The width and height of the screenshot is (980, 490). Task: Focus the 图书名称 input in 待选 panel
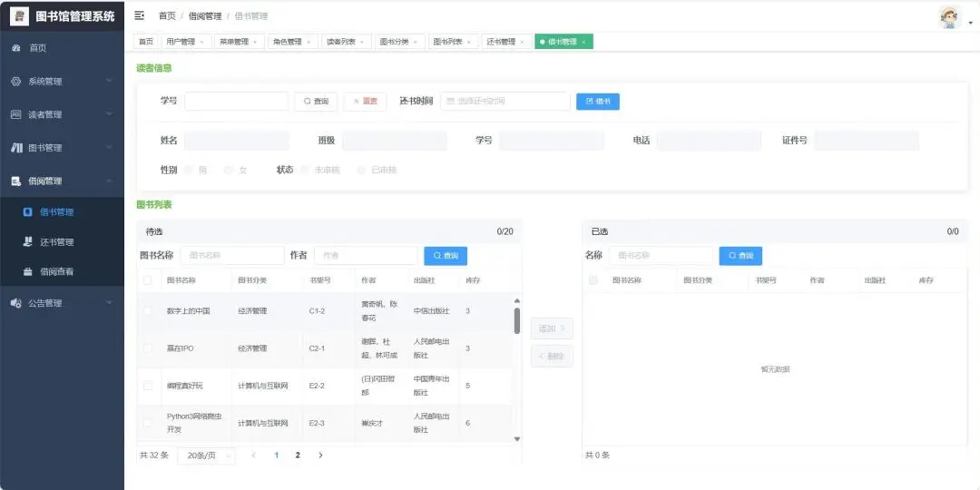(x=232, y=256)
